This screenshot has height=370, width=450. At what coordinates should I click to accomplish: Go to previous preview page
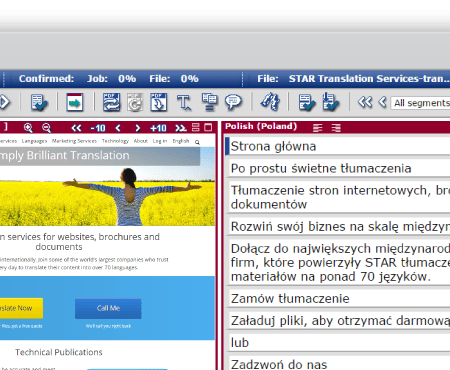click(x=118, y=128)
